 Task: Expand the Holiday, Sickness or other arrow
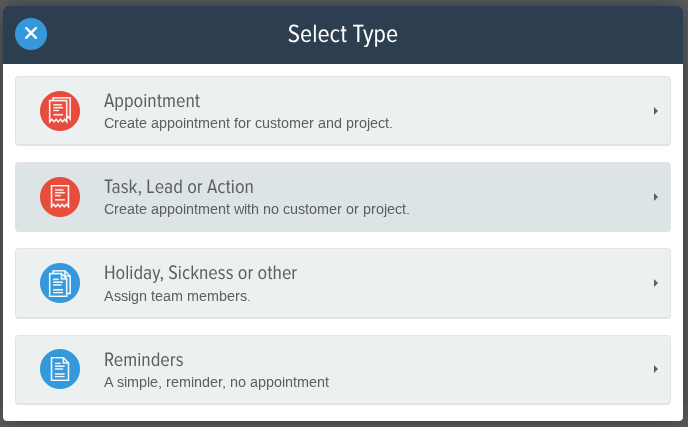pyautogui.click(x=656, y=283)
